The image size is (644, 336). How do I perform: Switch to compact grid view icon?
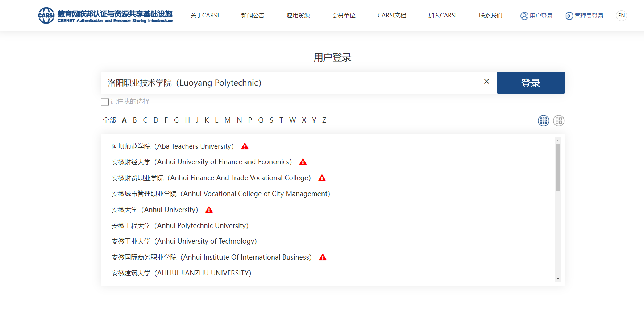pos(543,121)
